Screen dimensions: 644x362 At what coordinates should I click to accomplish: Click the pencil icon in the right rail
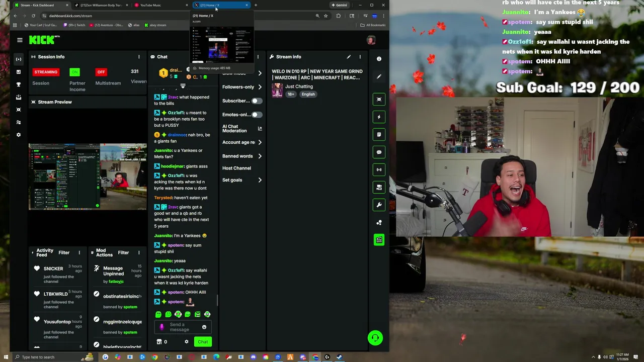[379, 76]
